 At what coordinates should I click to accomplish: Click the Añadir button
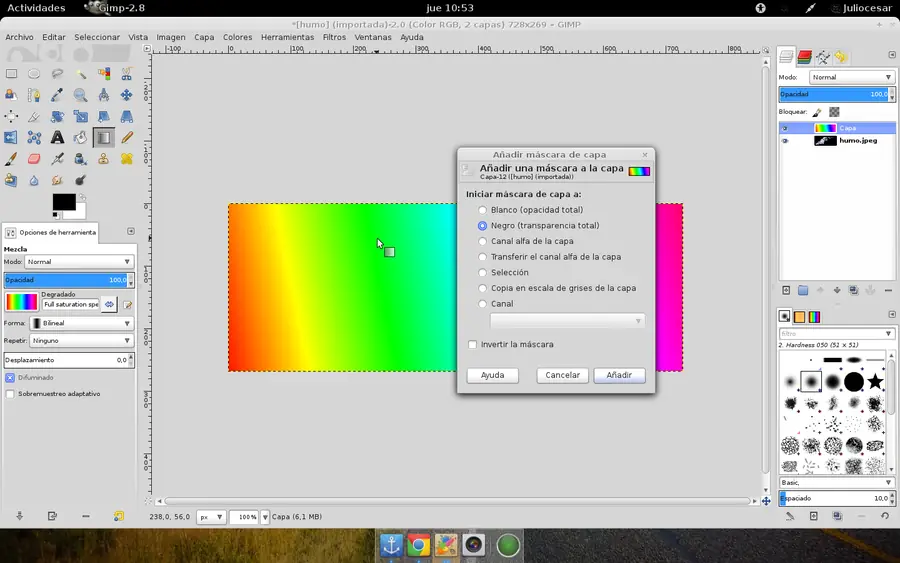coord(619,375)
